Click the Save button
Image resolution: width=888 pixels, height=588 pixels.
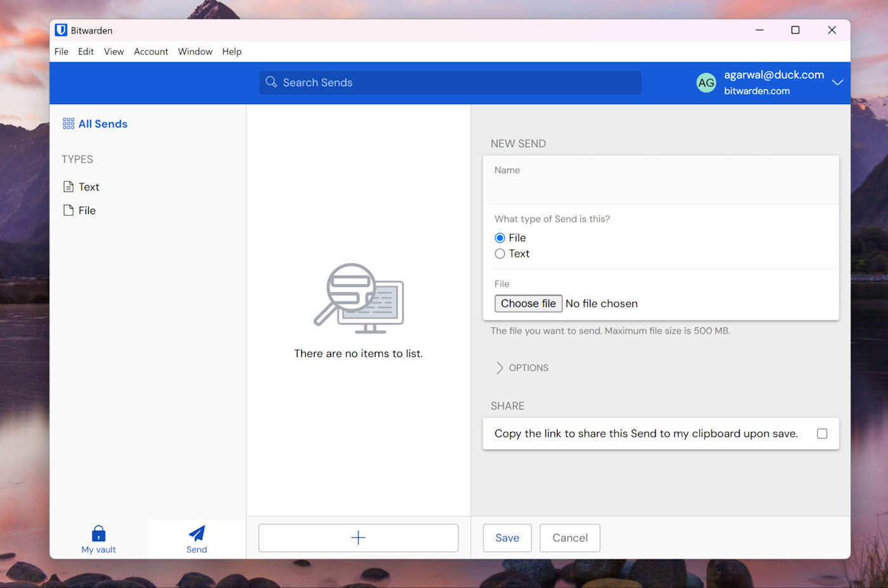coord(507,538)
